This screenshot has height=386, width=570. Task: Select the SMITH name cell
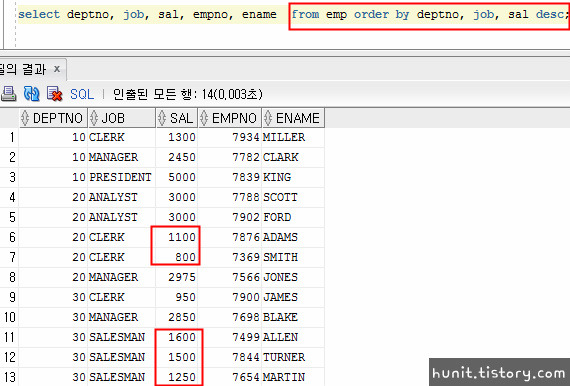click(x=293, y=257)
